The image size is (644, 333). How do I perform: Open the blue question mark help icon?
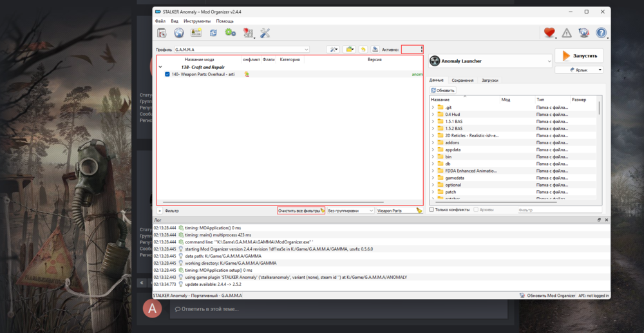pos(601,33)
